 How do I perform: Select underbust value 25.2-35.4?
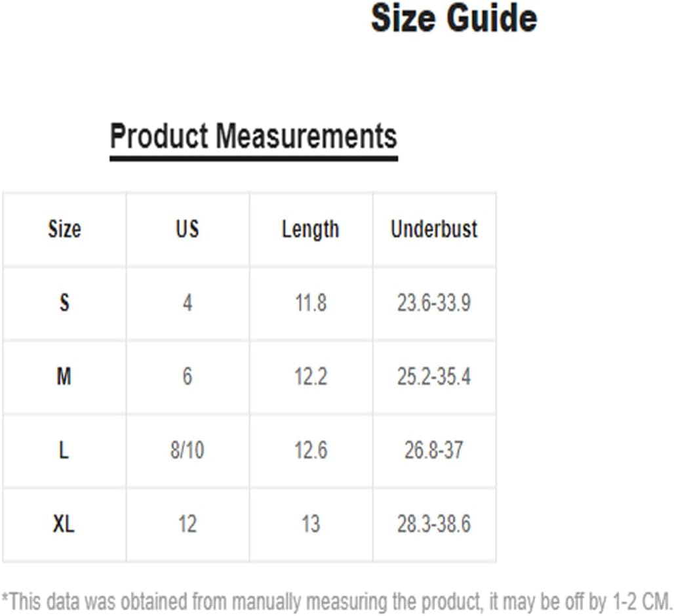[434, 377]
